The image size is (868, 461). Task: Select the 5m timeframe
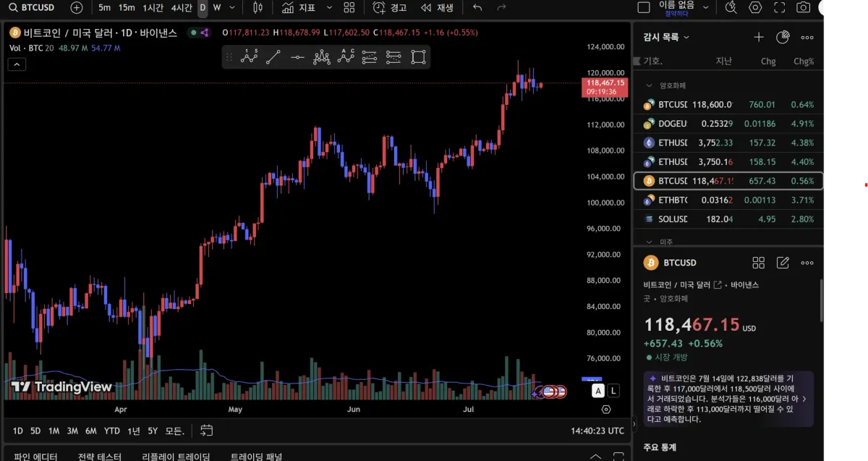click(x=104, y=7)
